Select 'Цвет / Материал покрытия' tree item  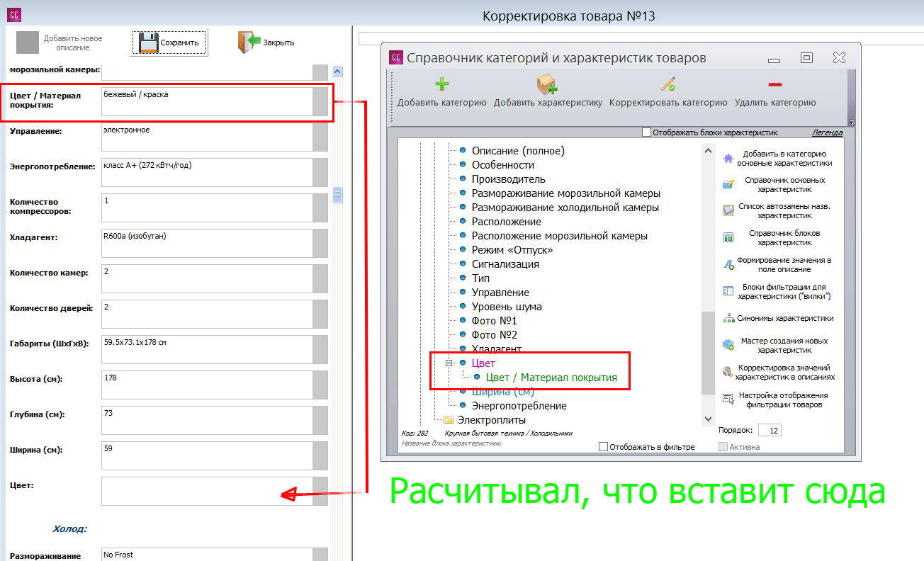pos(551,378)
